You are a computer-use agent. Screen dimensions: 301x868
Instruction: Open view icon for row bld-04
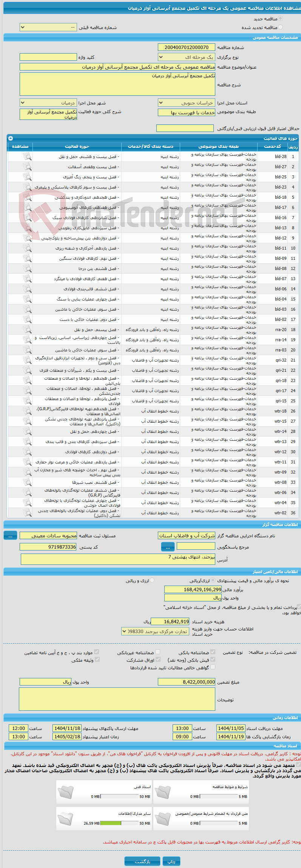27,299
